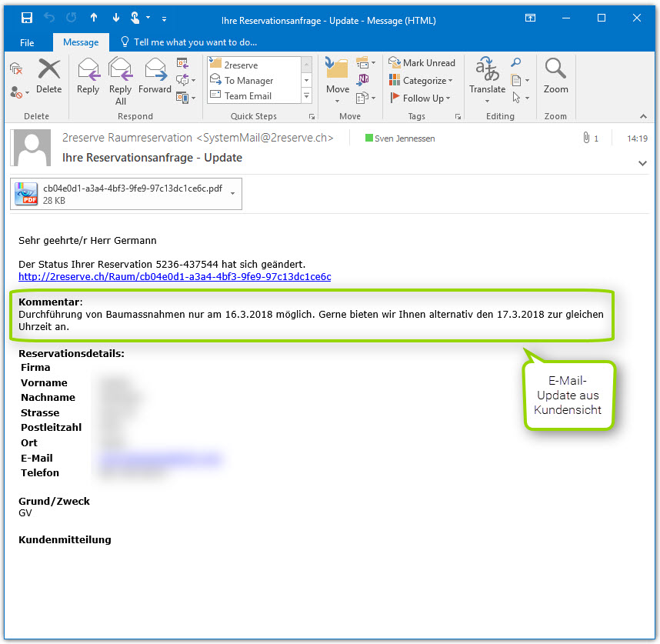Screen dimensions: 660x644
Task: Mark the message as Unread
Action: point(422,63)
